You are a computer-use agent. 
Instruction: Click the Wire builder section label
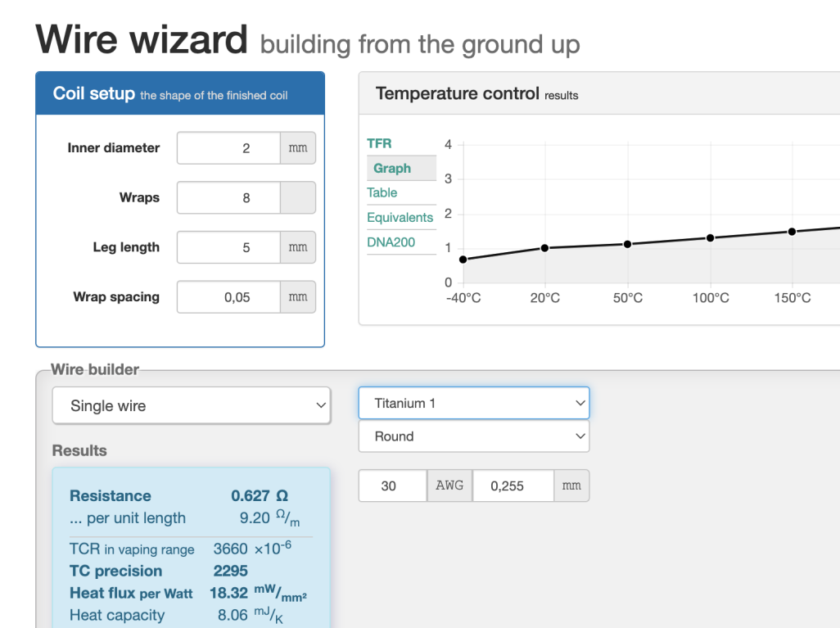coord(95,369)
